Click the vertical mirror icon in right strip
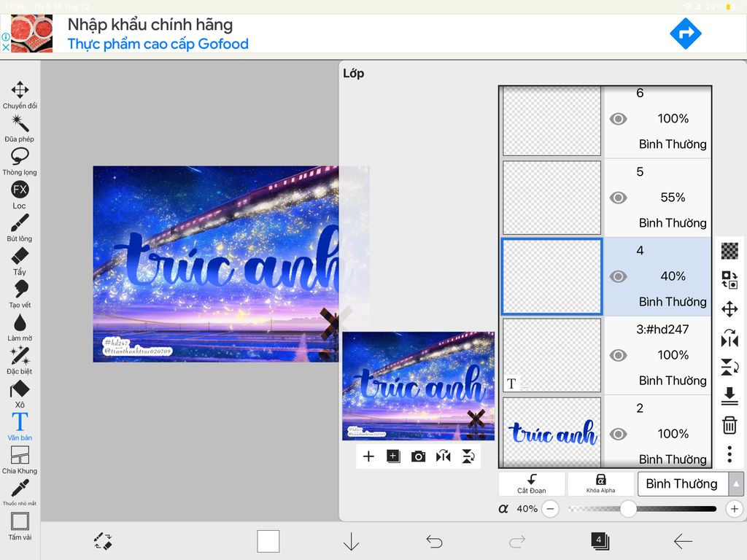747x560 pixels. pos(729,367)
